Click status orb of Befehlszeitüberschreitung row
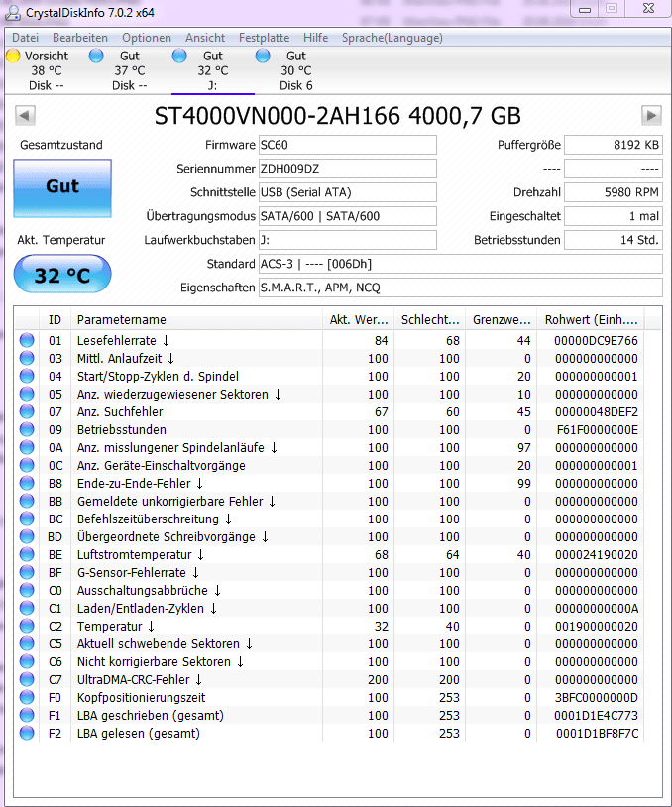This screenshot has height=807, width=672. click(27, 519)
